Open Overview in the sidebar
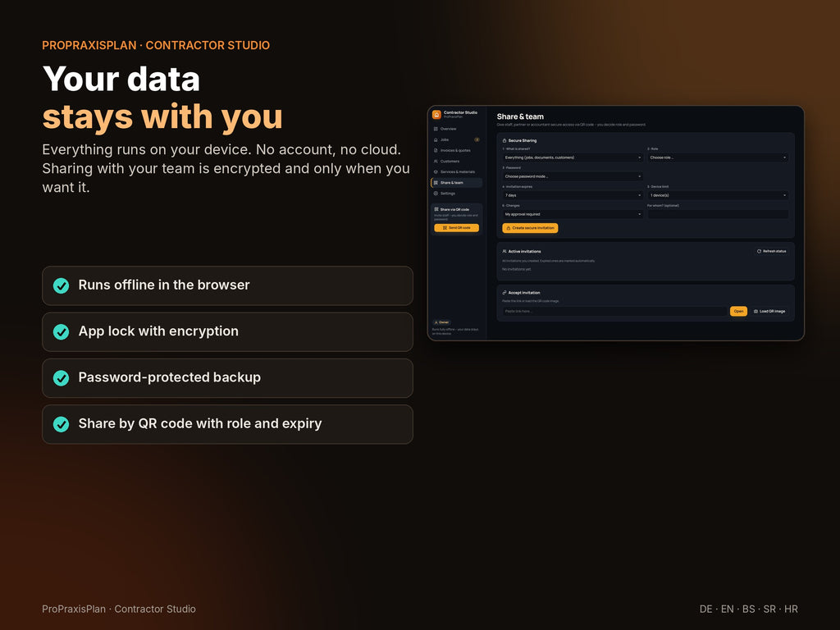840x630 pixels. pyautogui.click(x=456, y=129)
